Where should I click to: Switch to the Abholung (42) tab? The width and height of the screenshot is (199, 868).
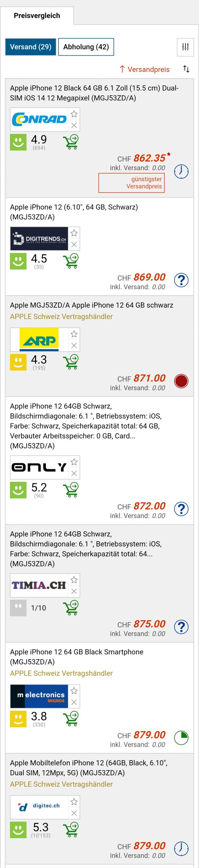coord(86,47)
